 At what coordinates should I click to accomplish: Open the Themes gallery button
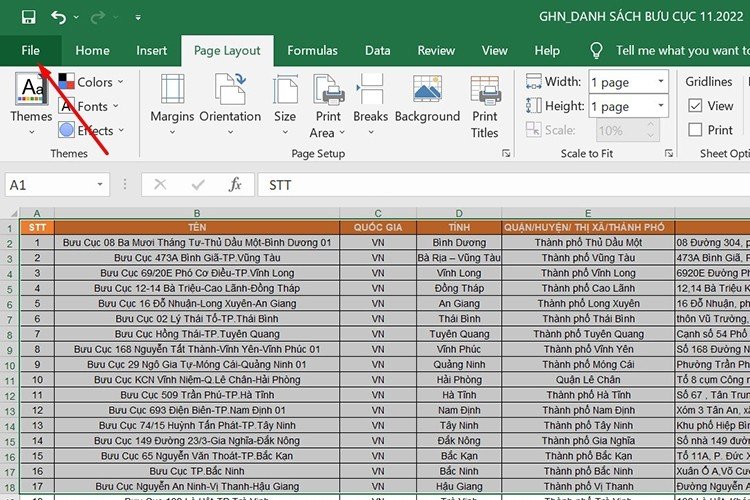click(31, 104)
